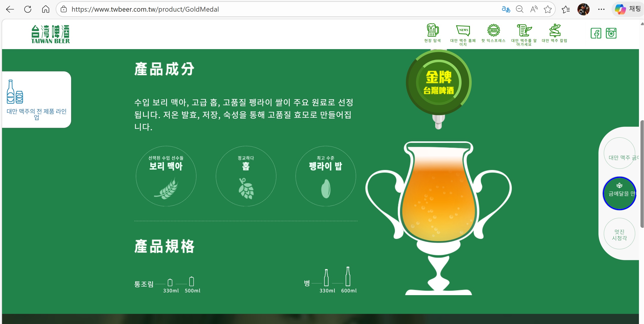This screenshot has width=644, height=324.
Task: Click the 홉 hops ingredient circle
Action: (x=246, y=176)
